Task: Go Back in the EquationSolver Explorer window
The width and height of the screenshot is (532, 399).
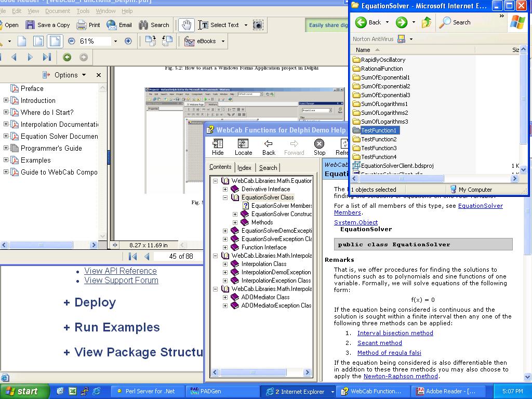Action: [368, 22]
